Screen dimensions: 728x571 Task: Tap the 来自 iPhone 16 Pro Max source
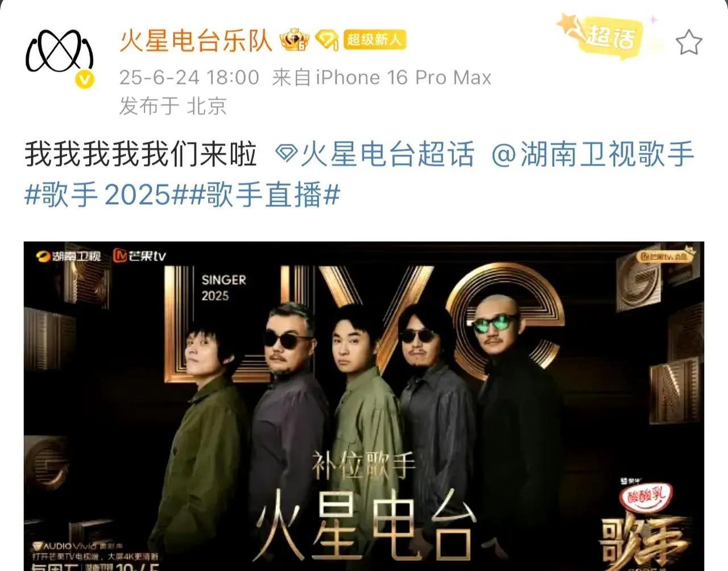pyautogui.click(x=382, y=77)
